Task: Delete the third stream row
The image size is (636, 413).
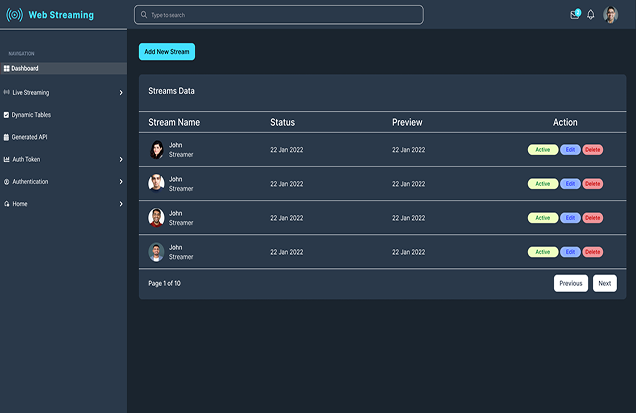Action: (593, 218)
